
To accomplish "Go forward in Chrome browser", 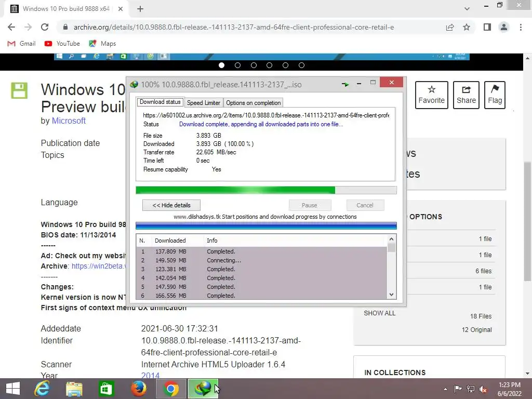I will point(28,27).
